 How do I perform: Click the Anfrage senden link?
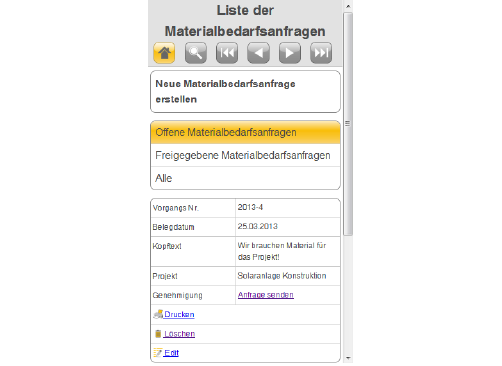pos(266,295)
